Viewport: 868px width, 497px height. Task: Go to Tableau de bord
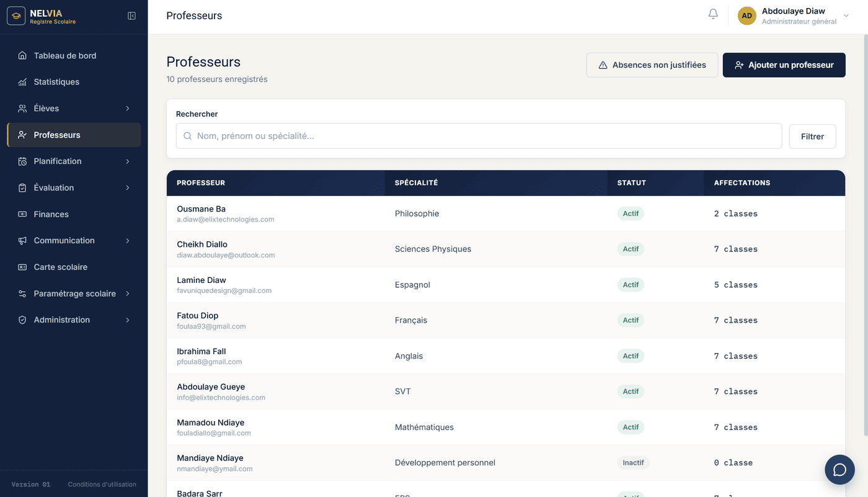pos(74,56)
